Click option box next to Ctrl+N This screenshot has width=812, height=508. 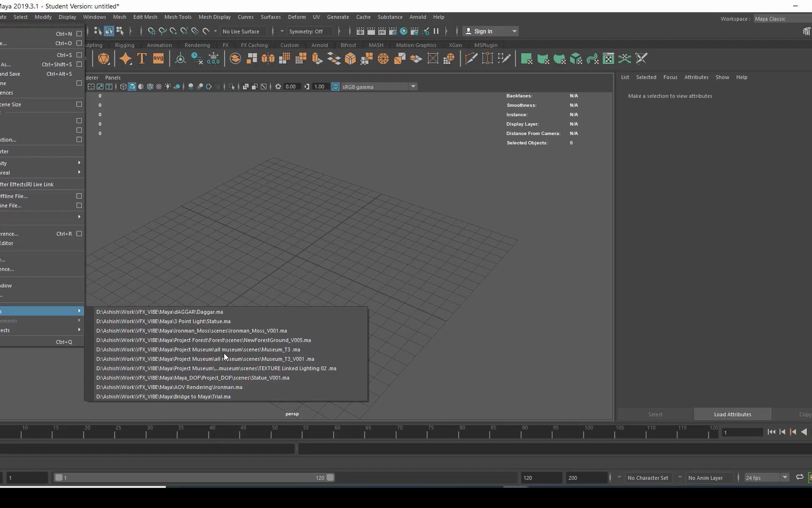[x=79, y=34]
